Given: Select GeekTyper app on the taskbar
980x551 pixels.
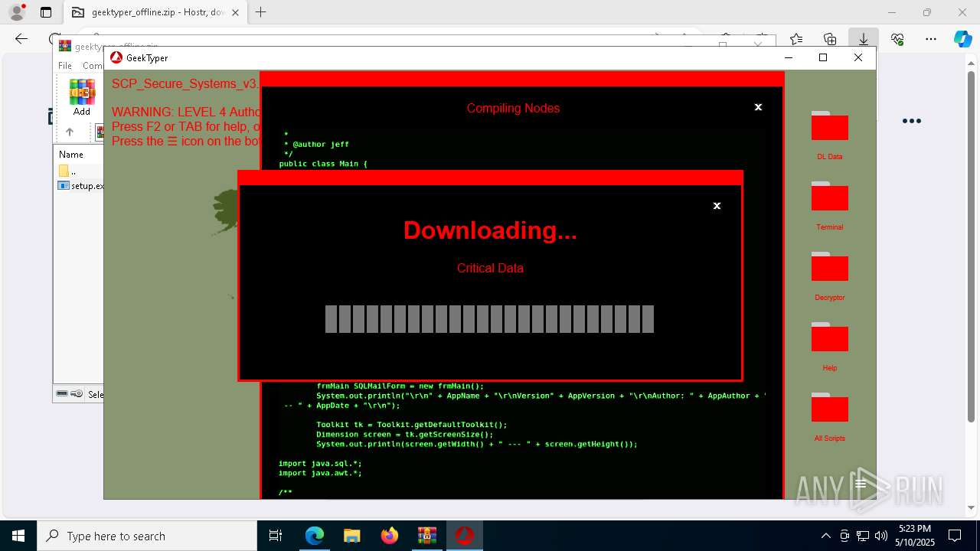Looking at the screenshot, I should point(464,536).
